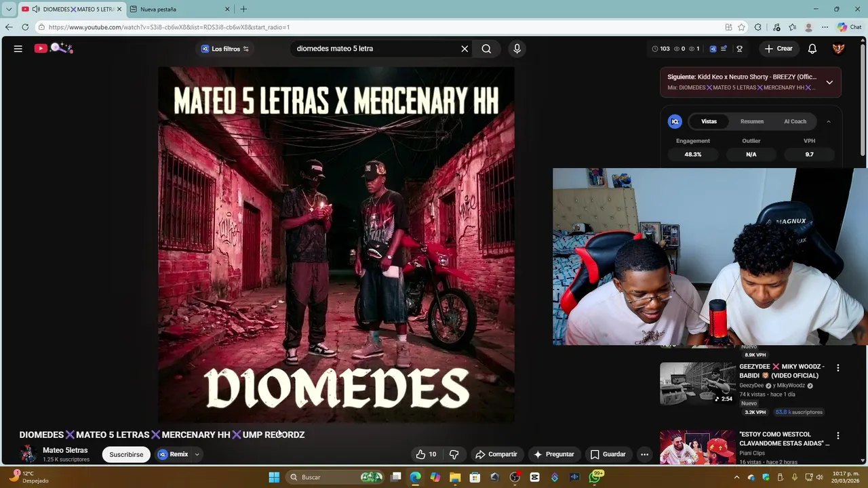
Task: Create content with the Crear button
Action: click(x=778, y=49)
